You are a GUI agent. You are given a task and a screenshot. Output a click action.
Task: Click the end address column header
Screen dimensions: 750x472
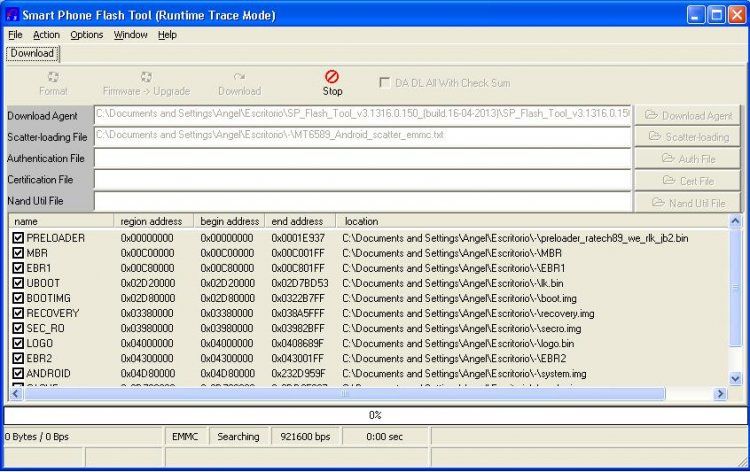click(300, 221)
